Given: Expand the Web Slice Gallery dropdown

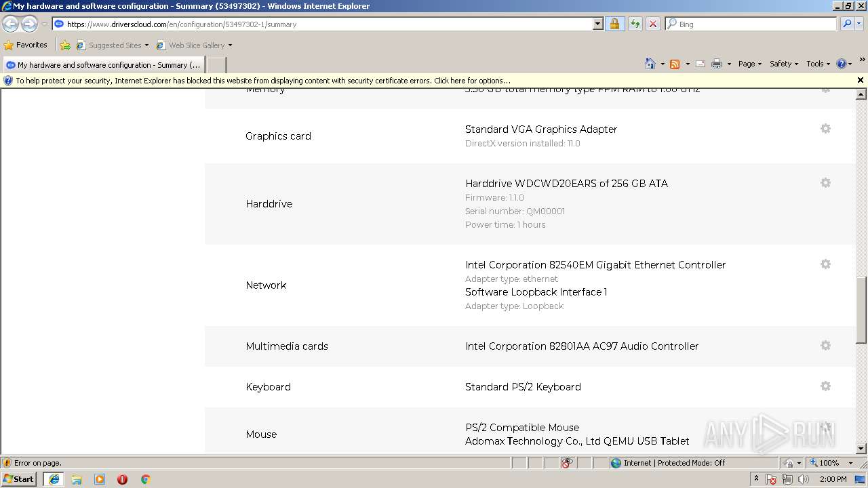Looking at the screenshot, I should pos(230,45).
